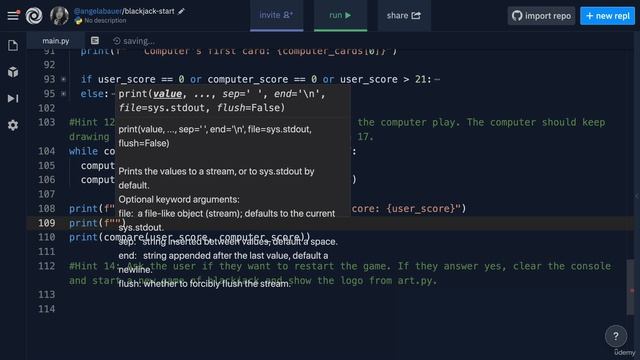Create a new repl
Screen dimensions: 640x360
coord(607,16)
